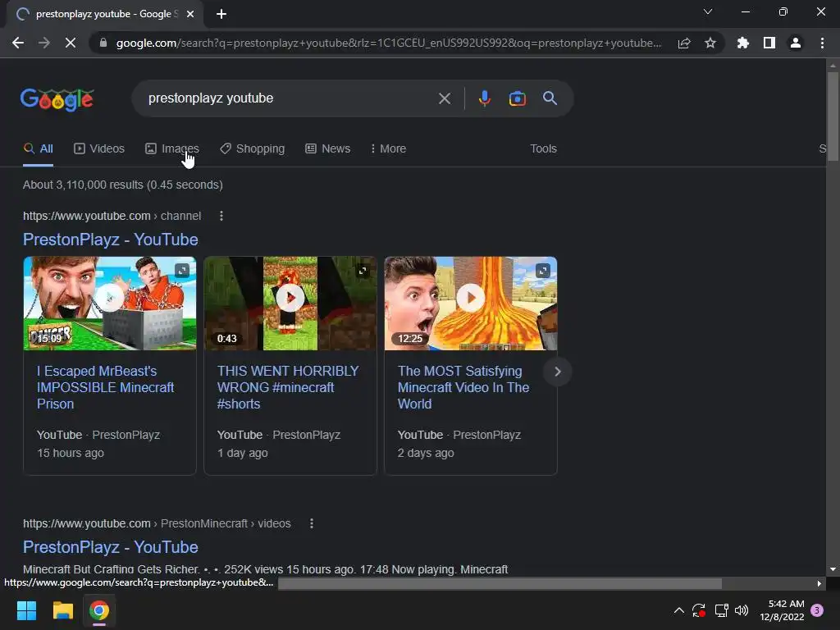Share this page icon in address bar
The height and width of the screenshot is (630, 840).
(x=684, y=43)
